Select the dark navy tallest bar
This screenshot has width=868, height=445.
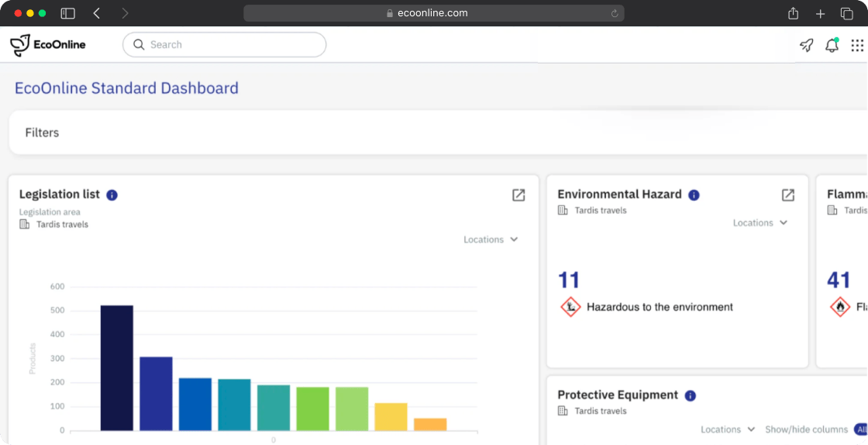pos(117,368)
